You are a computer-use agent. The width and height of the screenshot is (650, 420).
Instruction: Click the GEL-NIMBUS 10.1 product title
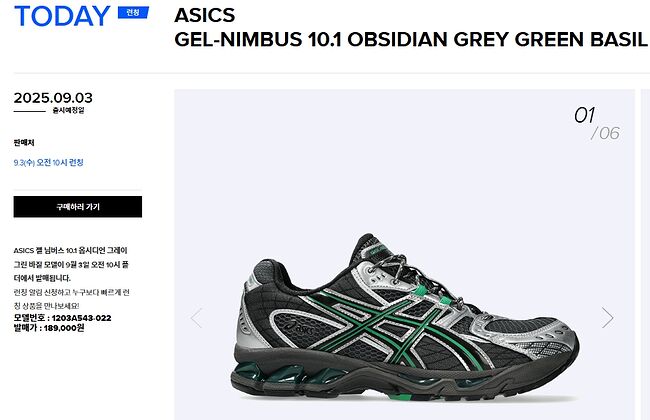point(410,40)
